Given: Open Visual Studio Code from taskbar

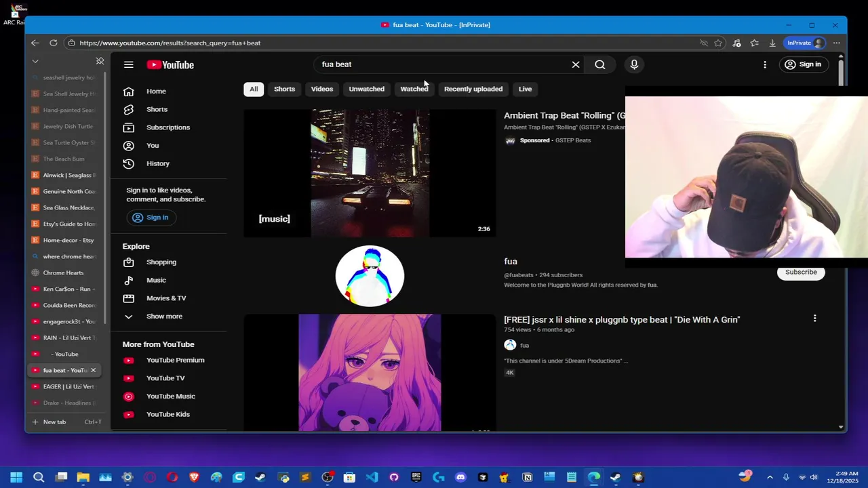Looking at the screenshot, I should [x=372, y=477].
